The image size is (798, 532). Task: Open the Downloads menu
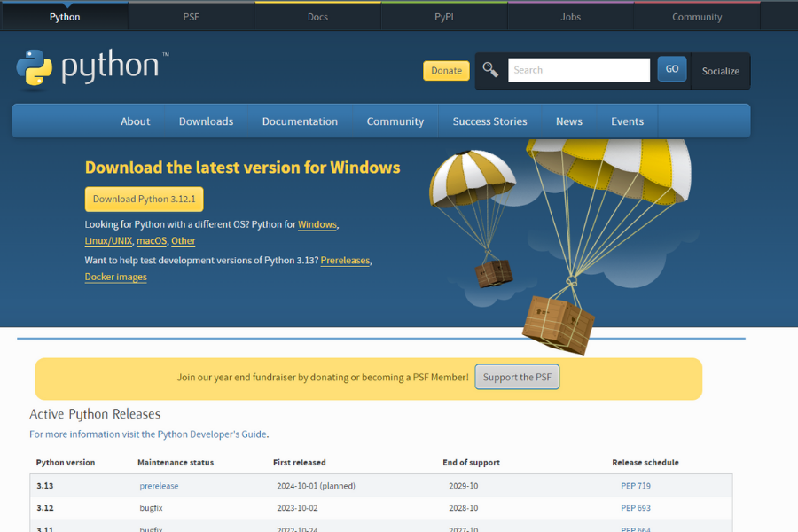click(x=206, y=121)
